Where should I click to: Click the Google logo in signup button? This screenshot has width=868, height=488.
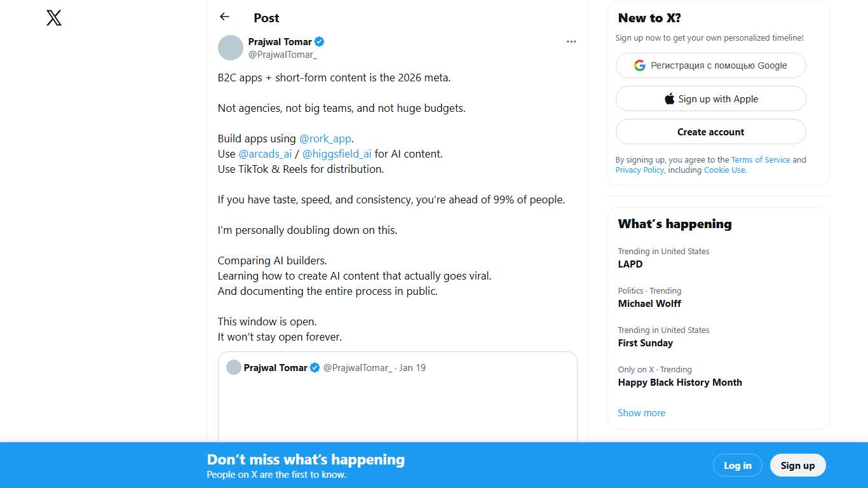(640, 65)
